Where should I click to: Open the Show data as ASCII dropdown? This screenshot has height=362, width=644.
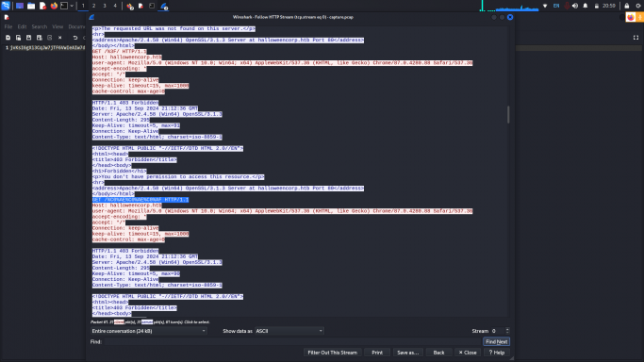click(x=289, y=331)
